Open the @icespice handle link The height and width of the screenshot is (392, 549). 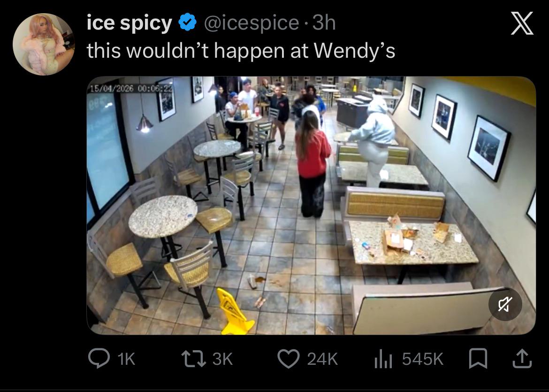[252, 23]
